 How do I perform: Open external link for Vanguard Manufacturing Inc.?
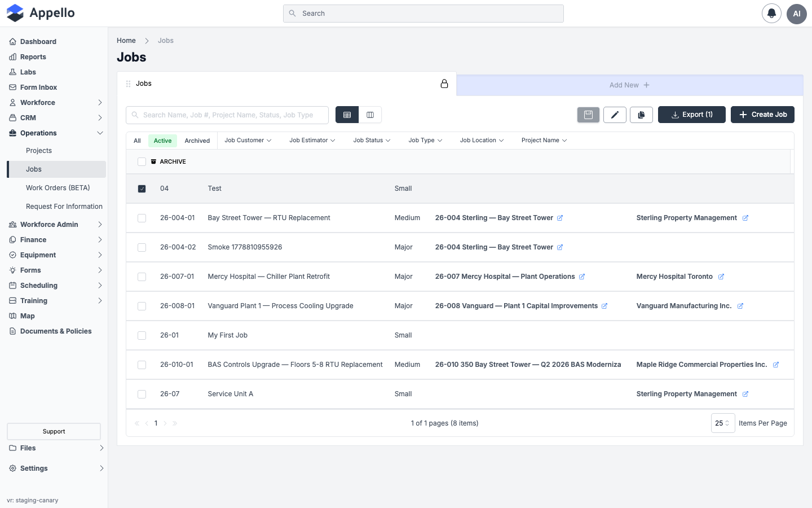(740, 306)
